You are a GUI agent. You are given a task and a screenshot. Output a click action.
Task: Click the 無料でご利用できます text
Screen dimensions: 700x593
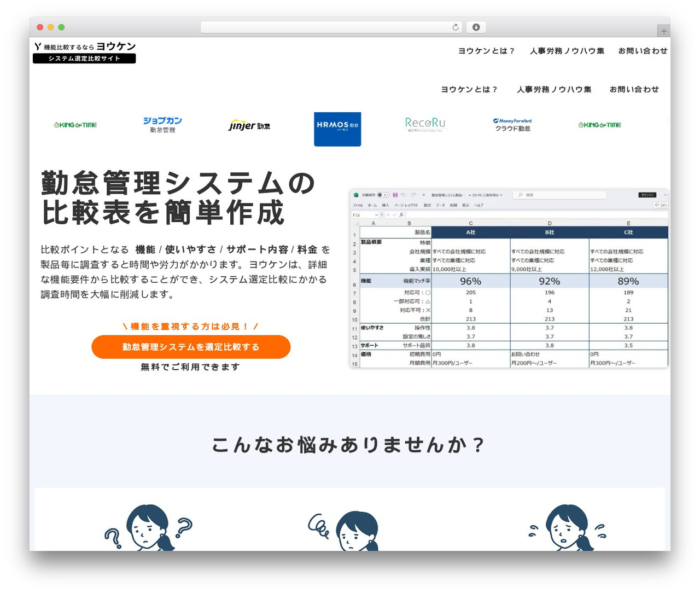tap(191, 367)
